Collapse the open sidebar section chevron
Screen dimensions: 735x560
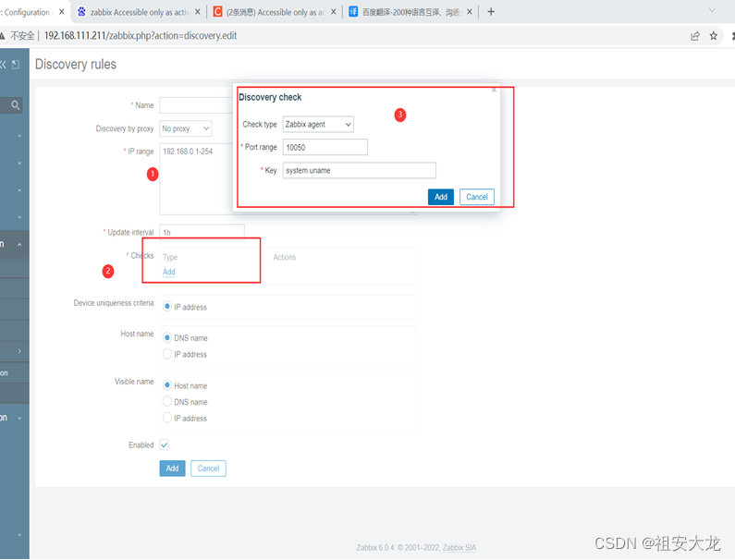[19, 245]
